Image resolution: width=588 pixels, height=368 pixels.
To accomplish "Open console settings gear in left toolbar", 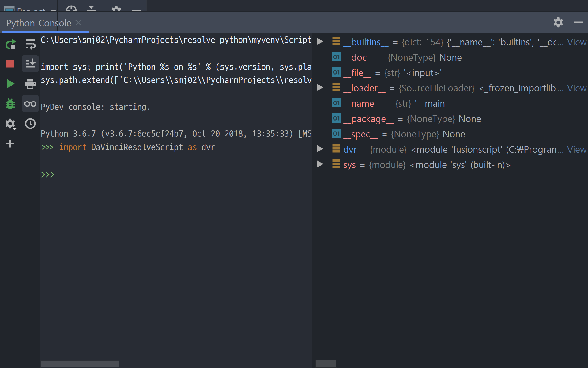I will 10,124.
